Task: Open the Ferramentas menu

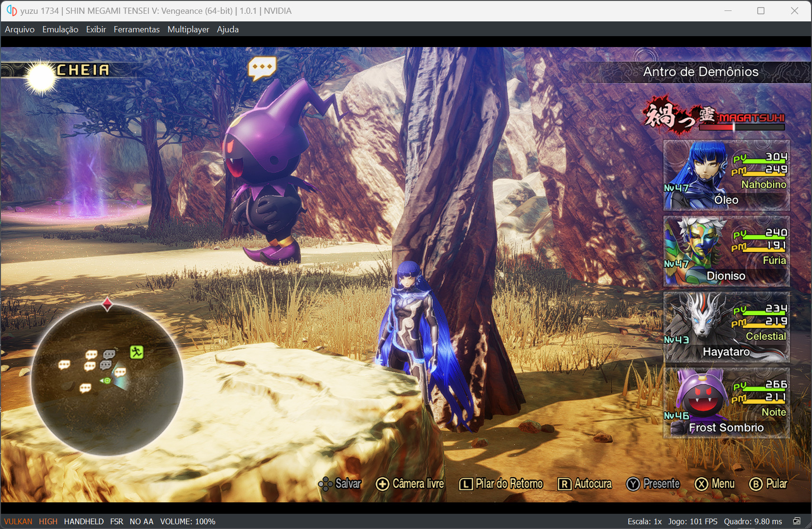Action: coord(137,29)
